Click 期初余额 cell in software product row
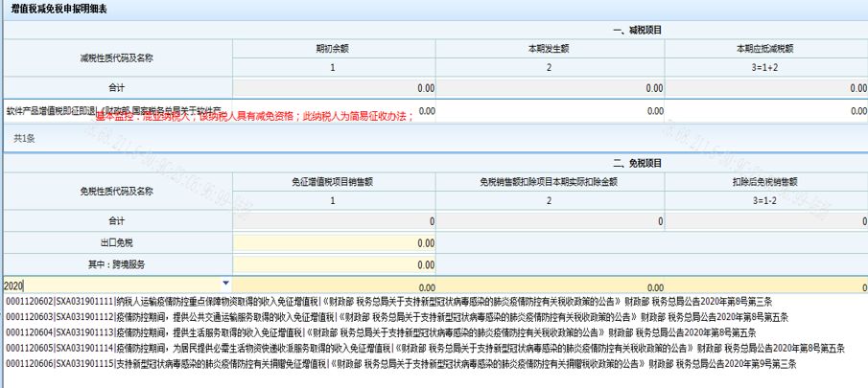This screenshot has width=868, height=388. coord(333,111)
